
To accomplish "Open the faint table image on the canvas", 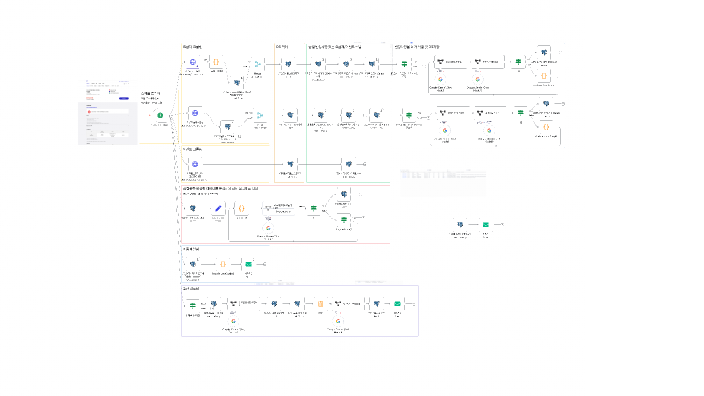I will [443, 182].
